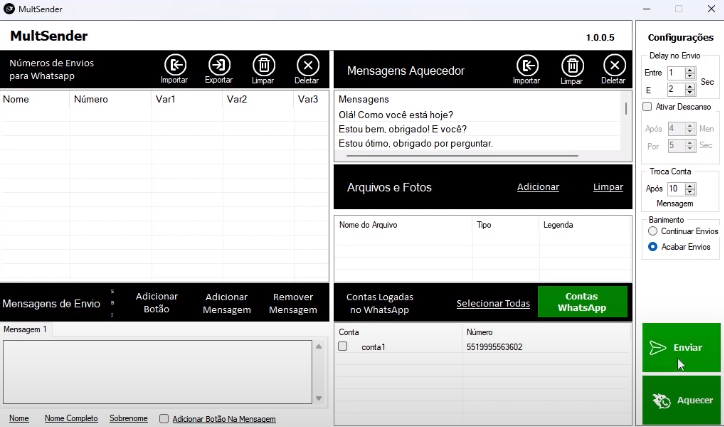Increase Troca Conta Após value
Screen dimensions: 724x427
click(690, 186)
